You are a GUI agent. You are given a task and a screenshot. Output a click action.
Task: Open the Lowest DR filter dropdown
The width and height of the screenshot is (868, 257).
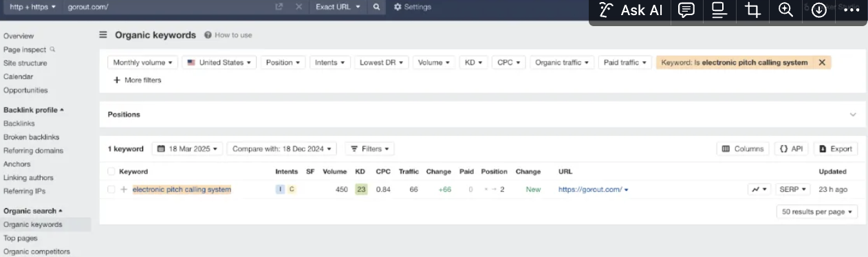coord(382,63)
